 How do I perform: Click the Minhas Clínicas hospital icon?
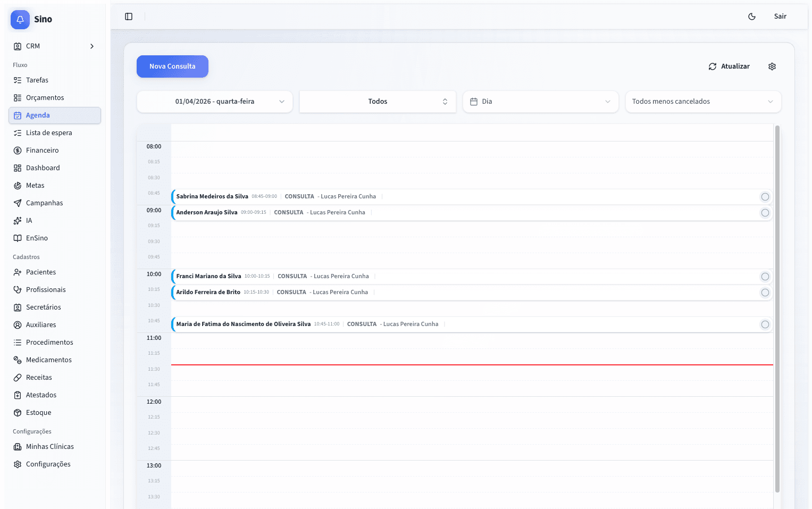tap(18, 447)
